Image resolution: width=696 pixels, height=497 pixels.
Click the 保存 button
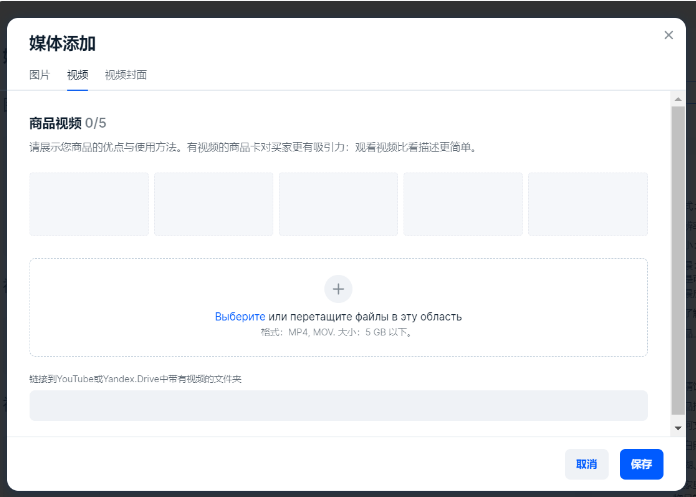point(641,464)
